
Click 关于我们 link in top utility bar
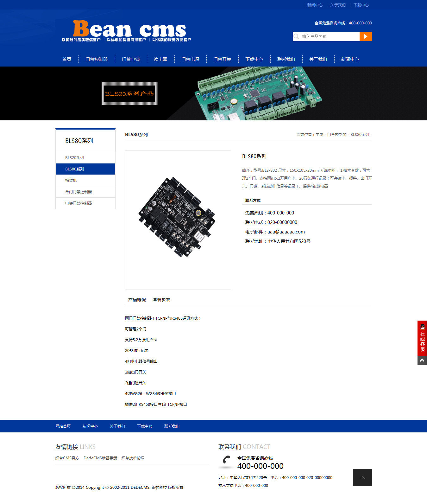[338, 5]
